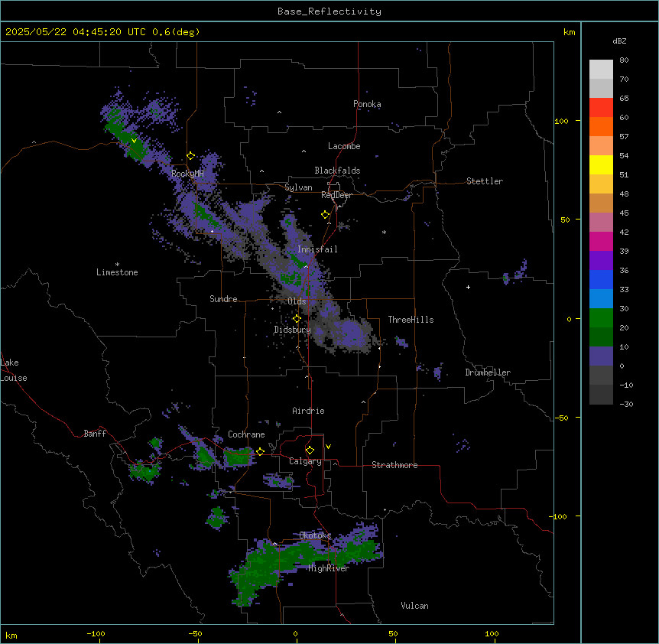
Task: Click the -100 tick on the bottom axis
Action: [x=96, y=633]
